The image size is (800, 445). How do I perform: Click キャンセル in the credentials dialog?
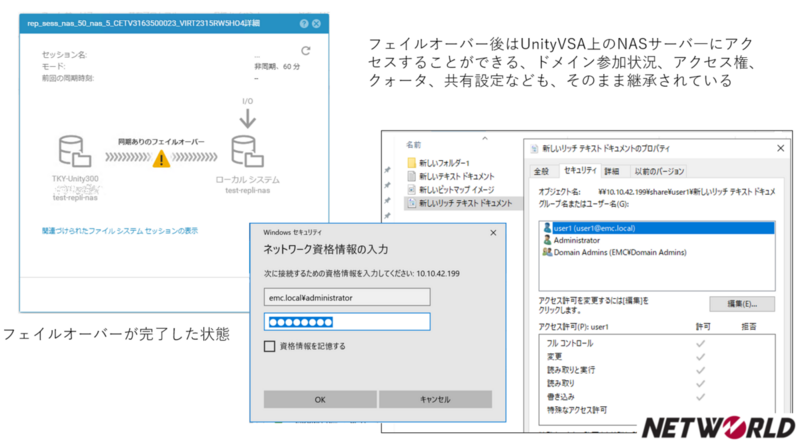435,400
